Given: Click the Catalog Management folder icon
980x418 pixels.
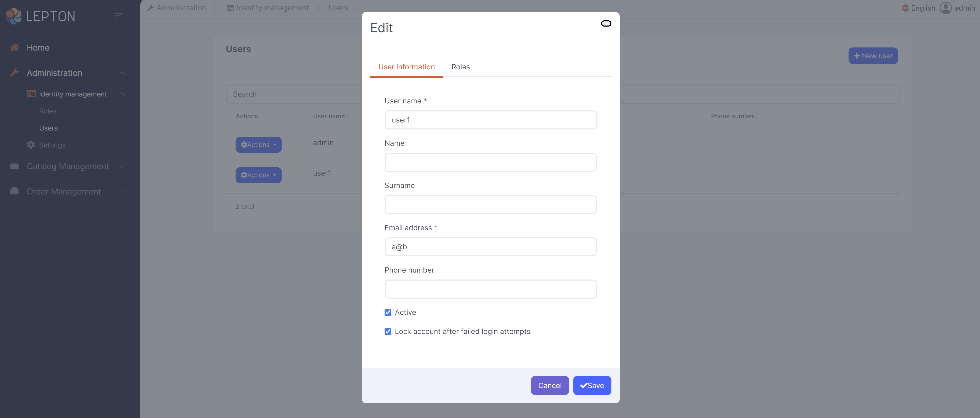Looking at the screenshot, I should click(x=14, y=166).
